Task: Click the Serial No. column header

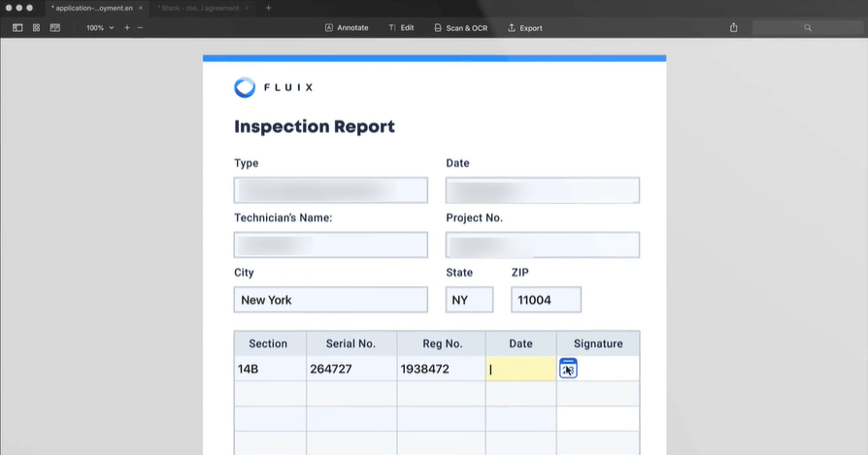Action: click(x=351, y=343)
